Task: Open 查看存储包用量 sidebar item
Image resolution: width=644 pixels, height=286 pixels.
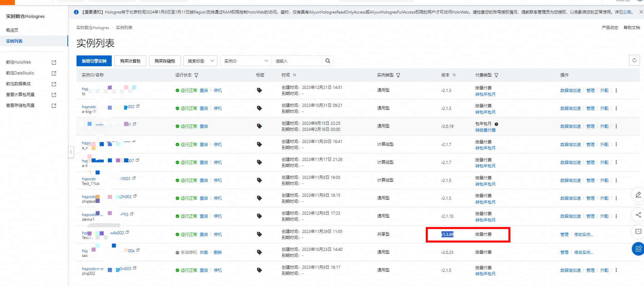Action: 20,105
